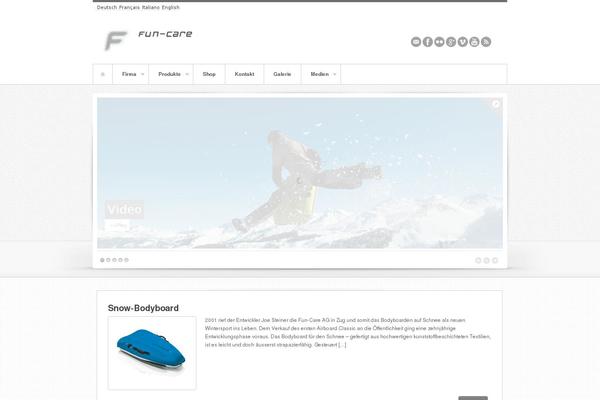Image resolution: width=600 pixels, height=400 pixels.
Task: Visit the Facebook page icon
Action: click(428, 42)
